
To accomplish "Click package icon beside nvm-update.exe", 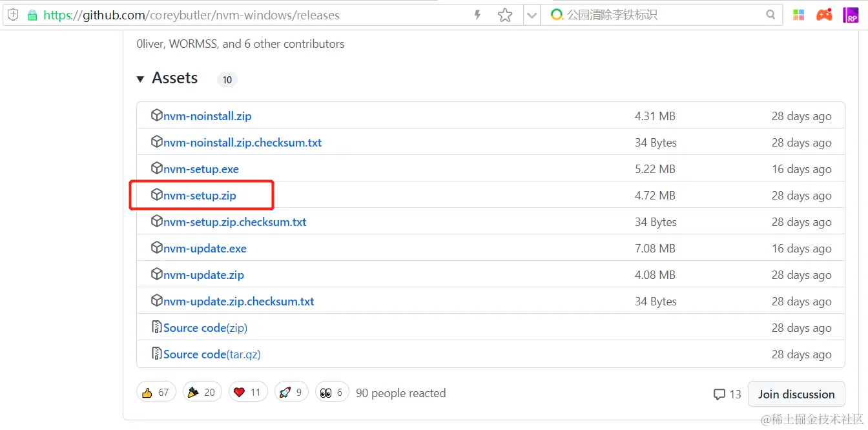I will pos(156,248).
